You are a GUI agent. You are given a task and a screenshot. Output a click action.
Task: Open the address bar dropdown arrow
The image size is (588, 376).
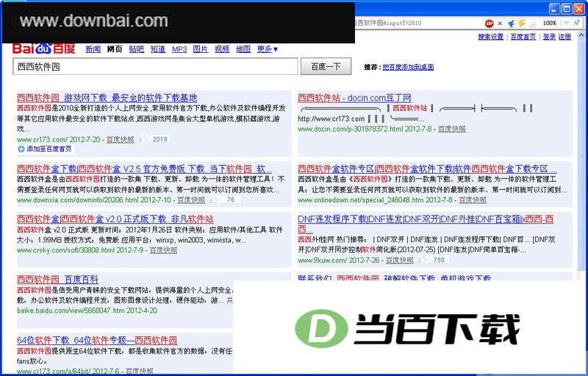tap(566, 23)
